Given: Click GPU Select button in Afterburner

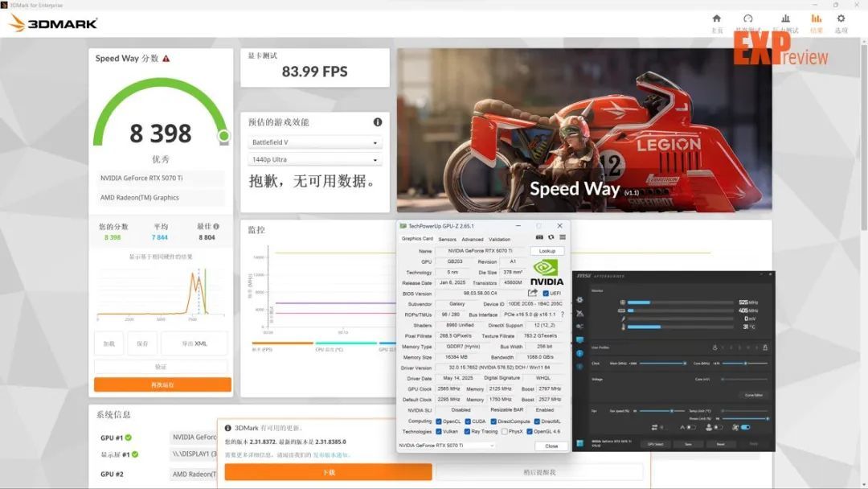Looking at the screenshot, I should pyautogui.click(x=656, y=444).
